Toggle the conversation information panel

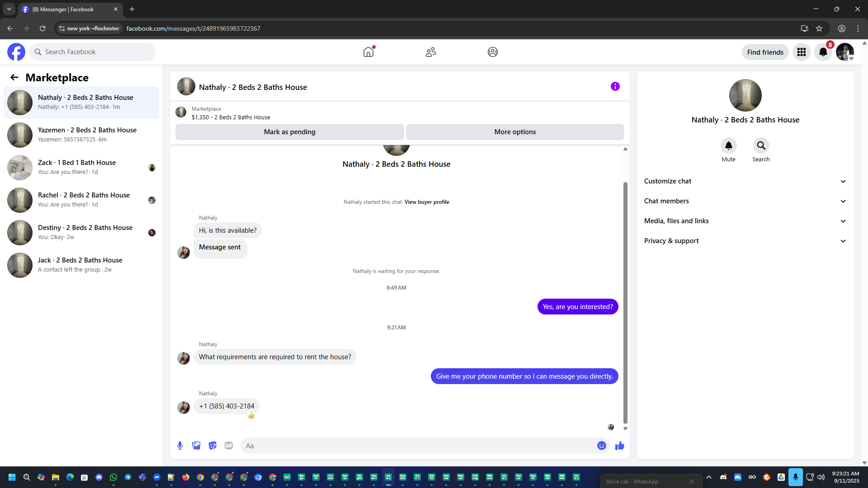[x=615, y=86]
